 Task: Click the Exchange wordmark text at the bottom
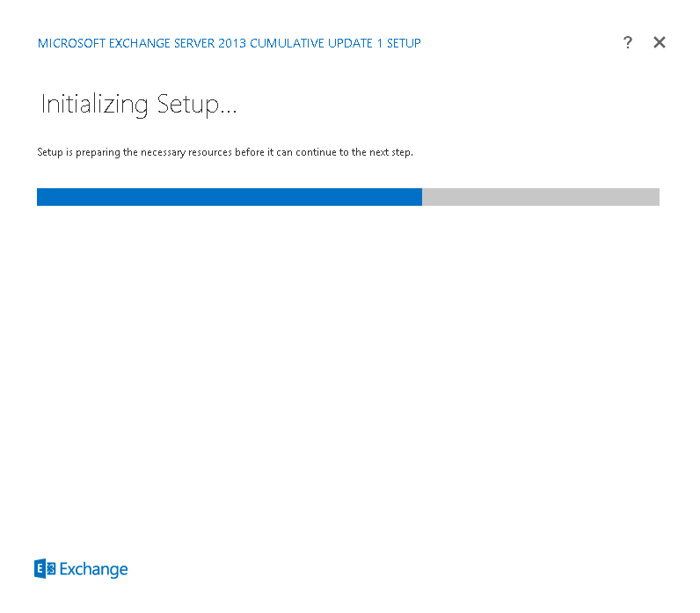click(94, 569)
